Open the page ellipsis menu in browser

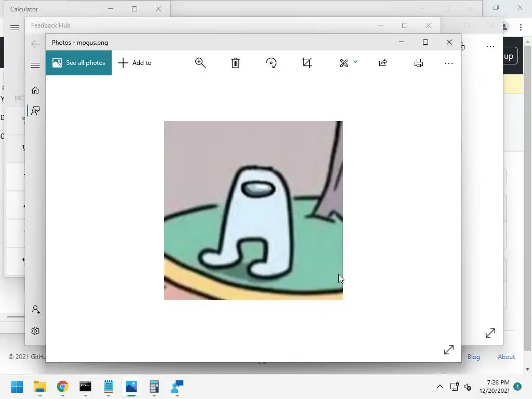tap(490, 47)
